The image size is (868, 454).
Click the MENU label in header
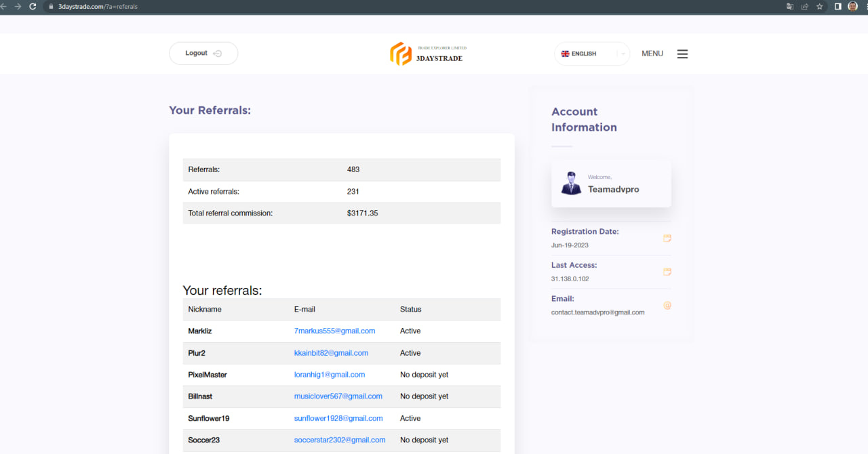click(652, 54)
